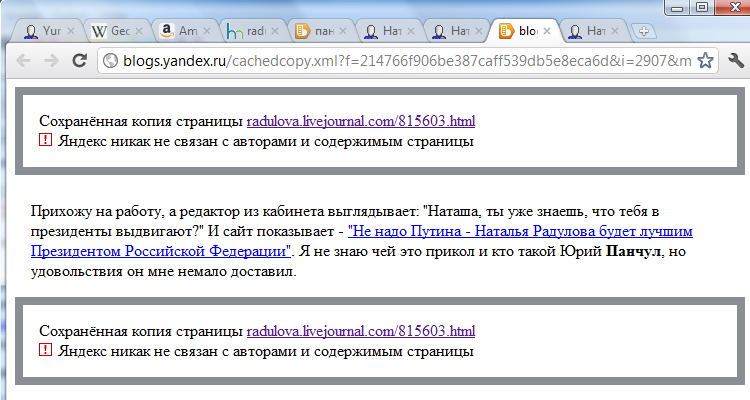Image resolution: width=750 pixels, height=400 pixels.
Task: Switch to the second Нат tab
Action: coord(453,31)
